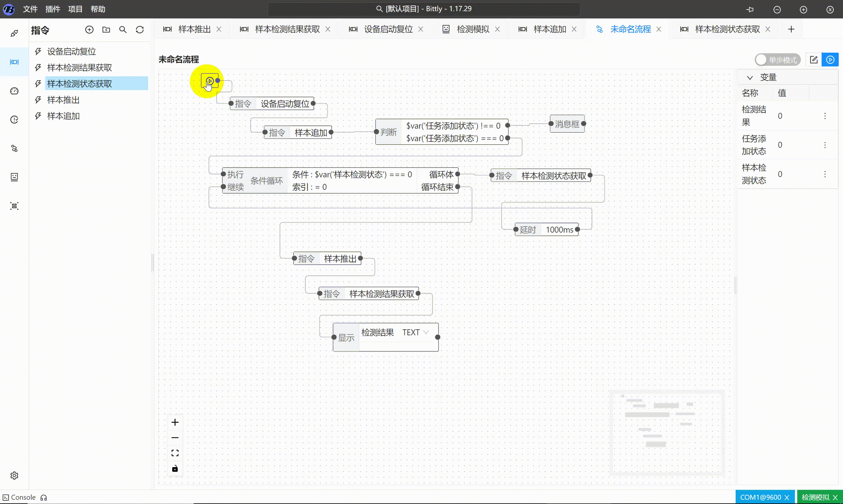Collapse the 变量 panel chevron

[x=750, y=77]
